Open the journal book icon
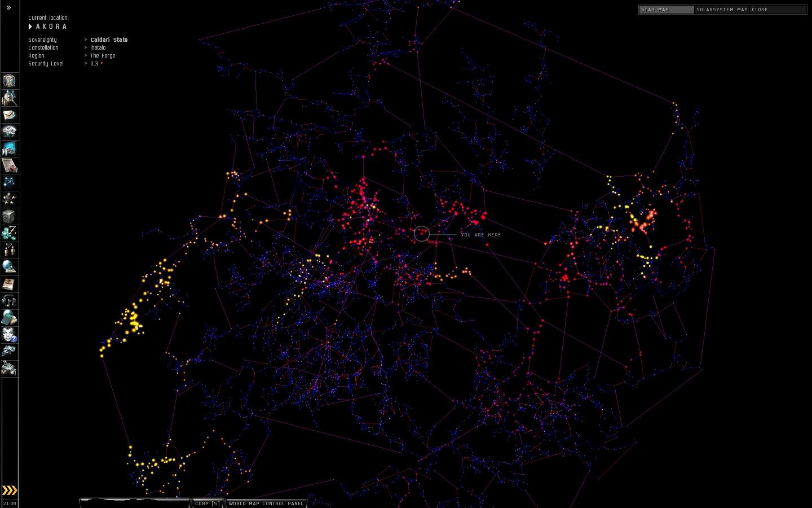The width and height of the screenshot is (812, 508). point(9,284)
